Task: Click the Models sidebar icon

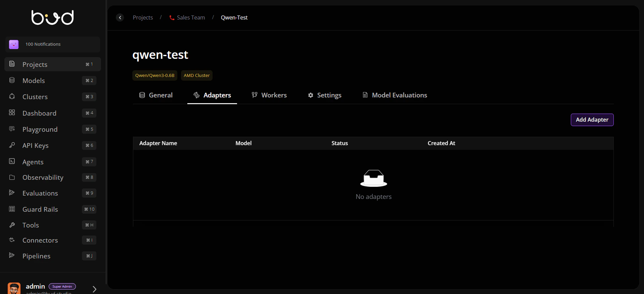Action: [12, 80]
